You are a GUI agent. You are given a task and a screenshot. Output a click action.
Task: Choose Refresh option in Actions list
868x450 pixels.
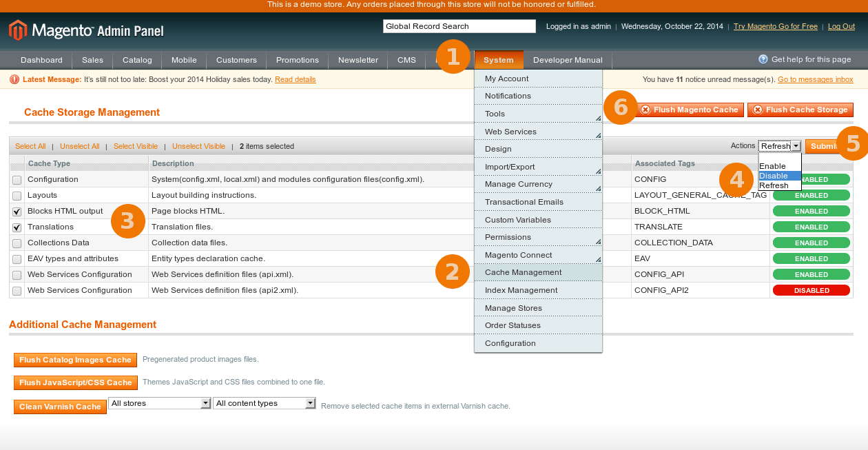780,185
